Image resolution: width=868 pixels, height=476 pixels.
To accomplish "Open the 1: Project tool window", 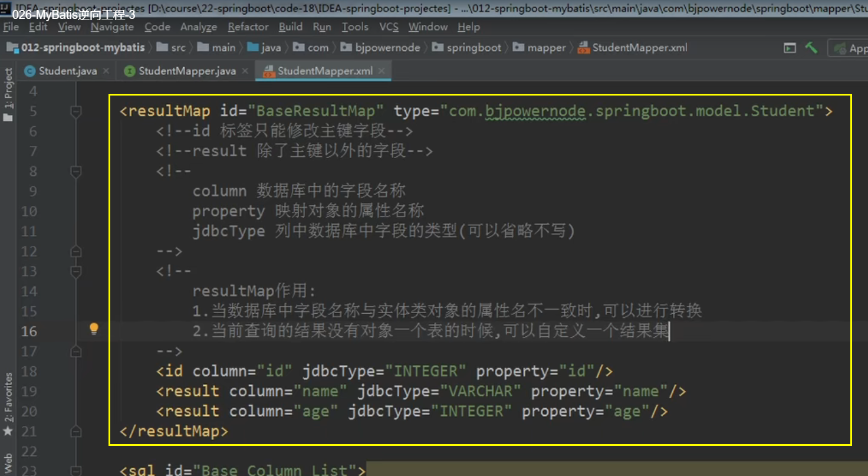I will point(8,94).
